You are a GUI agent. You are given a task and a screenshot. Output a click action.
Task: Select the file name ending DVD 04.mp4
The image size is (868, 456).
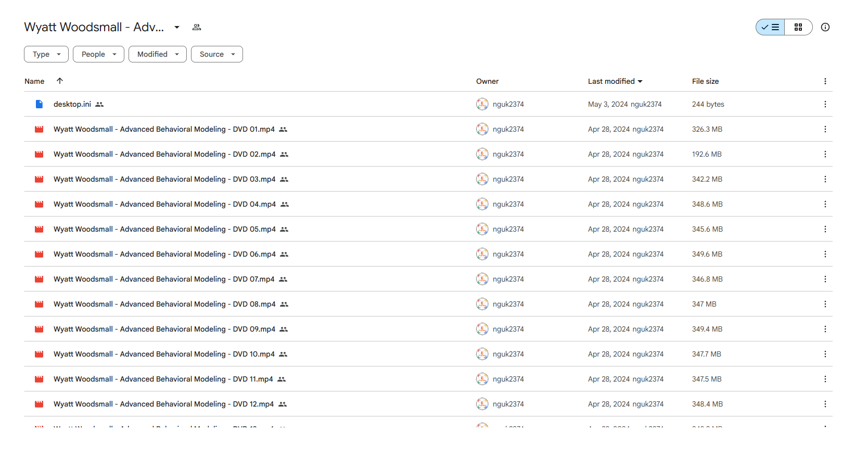pos(165,204)
